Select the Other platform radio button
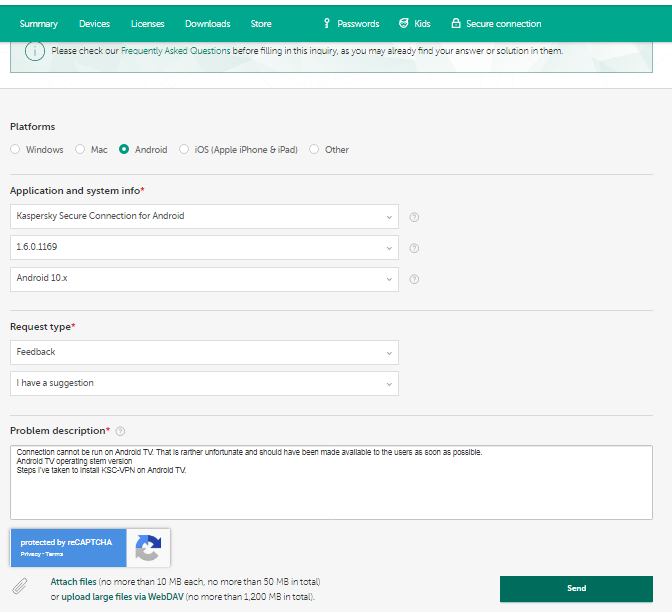672x614 pixels. coord(314,149)
